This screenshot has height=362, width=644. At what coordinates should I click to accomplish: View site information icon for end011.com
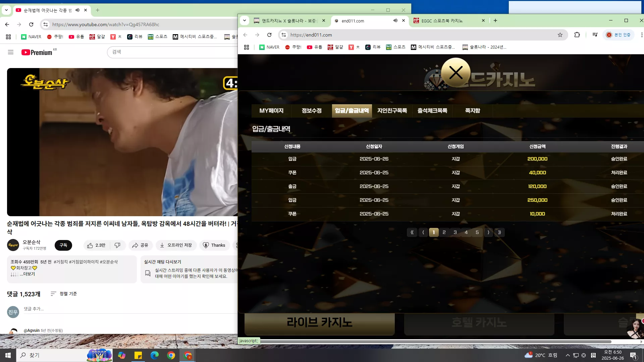pyautogui.click(x=284, y=35)
